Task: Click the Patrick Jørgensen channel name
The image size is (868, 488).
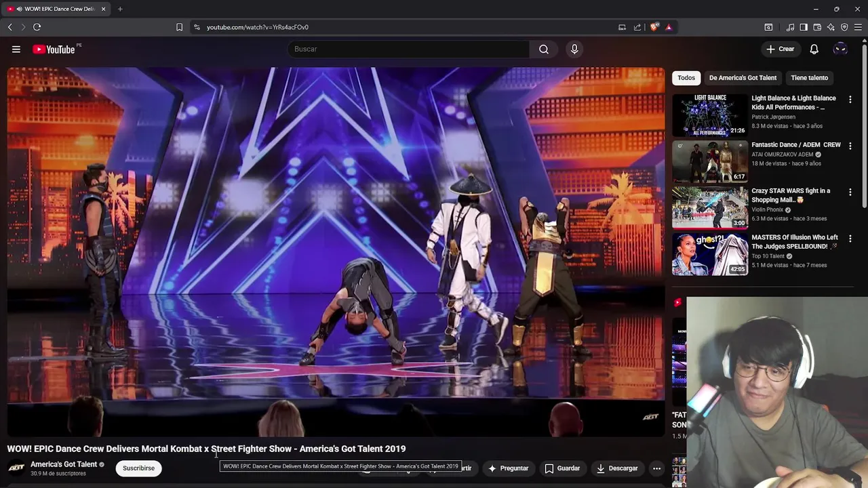Action: pyautogui.click(x=773, y=117)
